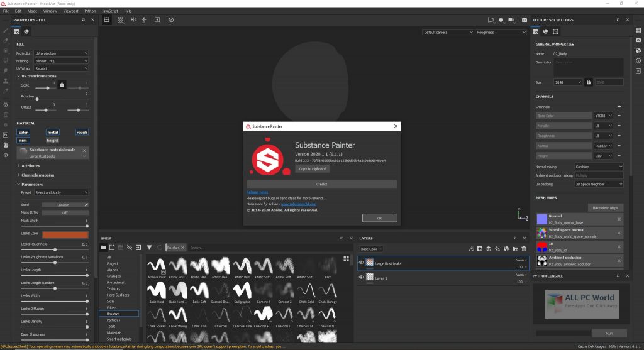Click the Bake Mesh Maps button
The image size is (644, 350).
[x=606, y=207]
